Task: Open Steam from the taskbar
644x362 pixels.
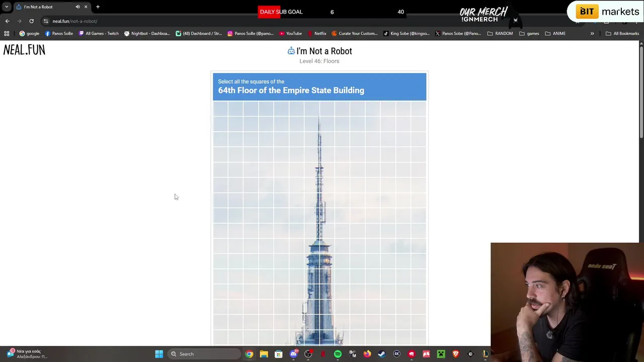Action: click(x=382, y=354)
